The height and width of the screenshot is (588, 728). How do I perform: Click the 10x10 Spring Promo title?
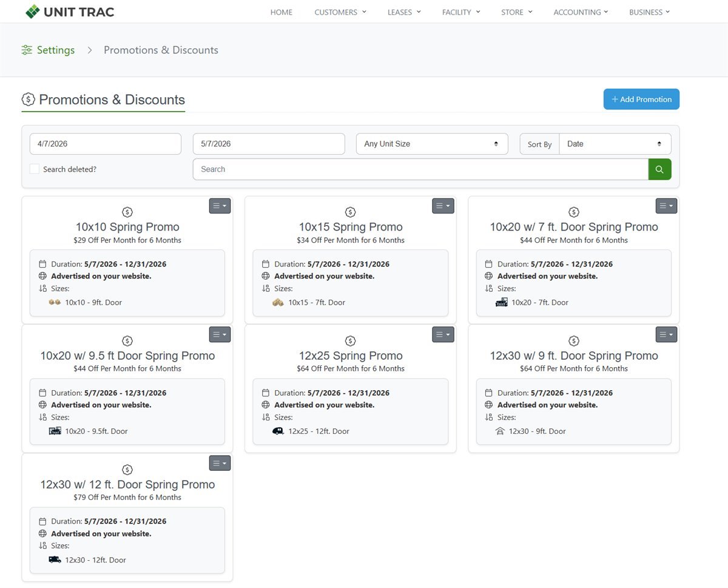tap(127, 227)
